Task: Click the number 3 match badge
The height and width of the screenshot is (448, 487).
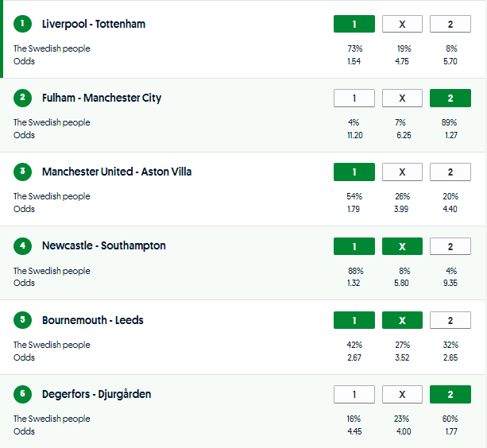Action: click(x=23, y=172)
